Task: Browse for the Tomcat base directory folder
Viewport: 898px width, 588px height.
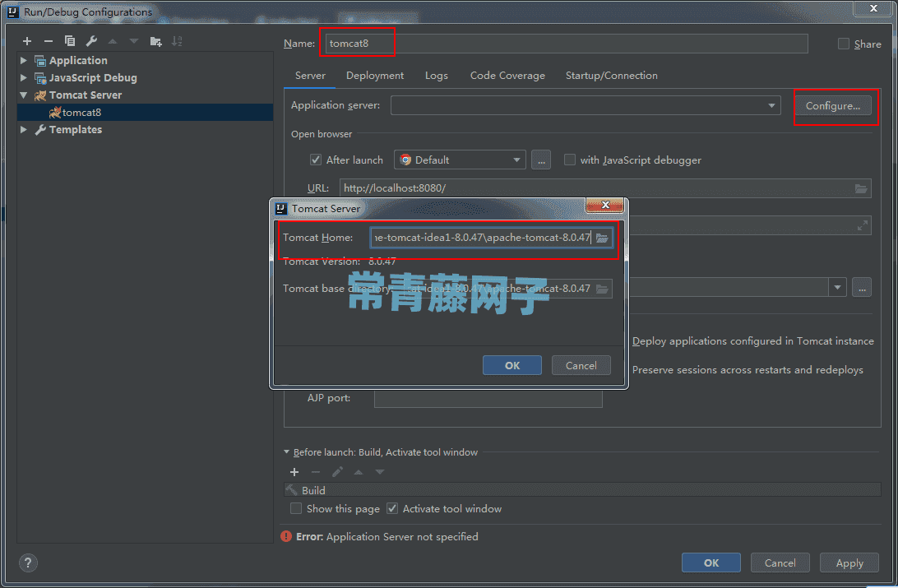Action: click(602, 289)
